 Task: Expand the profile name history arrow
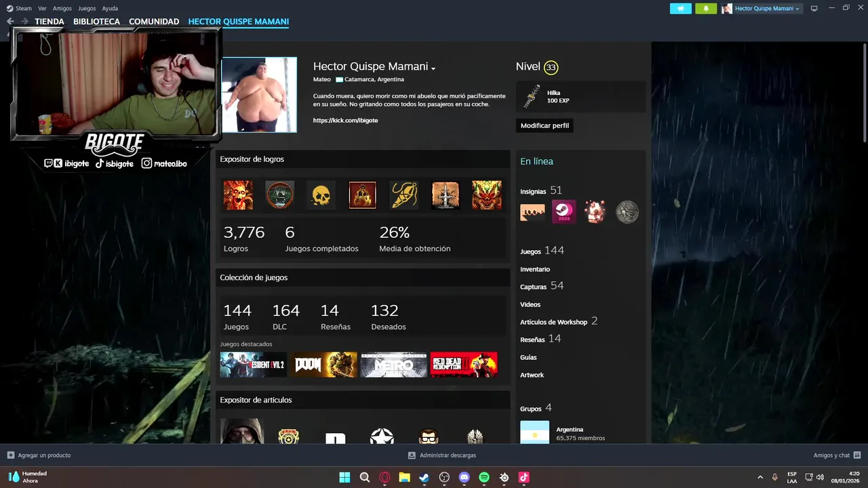point(433,68)
